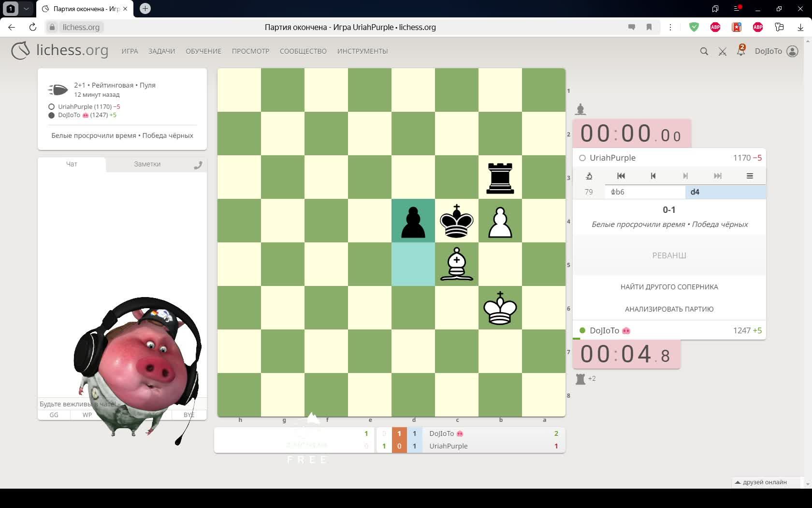Expand the friends online panel

click(x=761, y=482)
